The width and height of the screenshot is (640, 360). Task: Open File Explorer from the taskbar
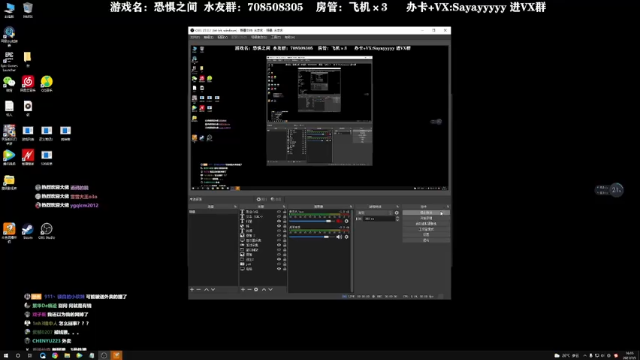pyautogui.click(x=67, y=356)
